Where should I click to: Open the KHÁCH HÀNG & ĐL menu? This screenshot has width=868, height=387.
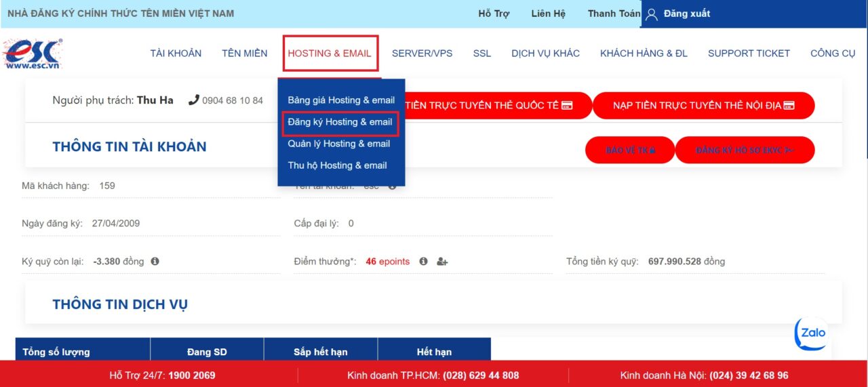pyautogui.click(x=644, y=54)
